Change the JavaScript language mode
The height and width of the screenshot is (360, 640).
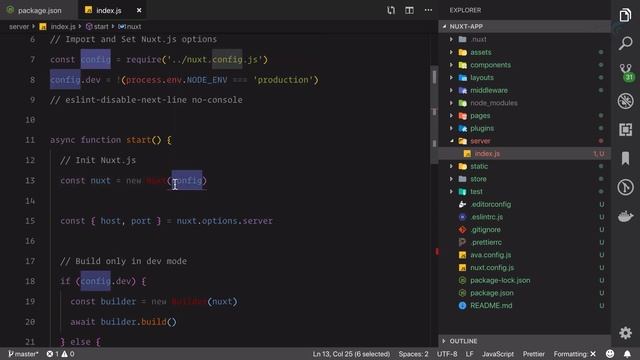coord(498,354)
